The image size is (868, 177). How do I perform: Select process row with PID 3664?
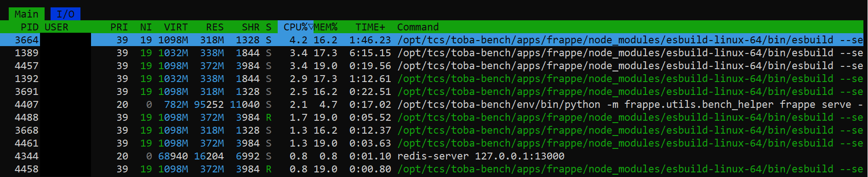point(434,40)
